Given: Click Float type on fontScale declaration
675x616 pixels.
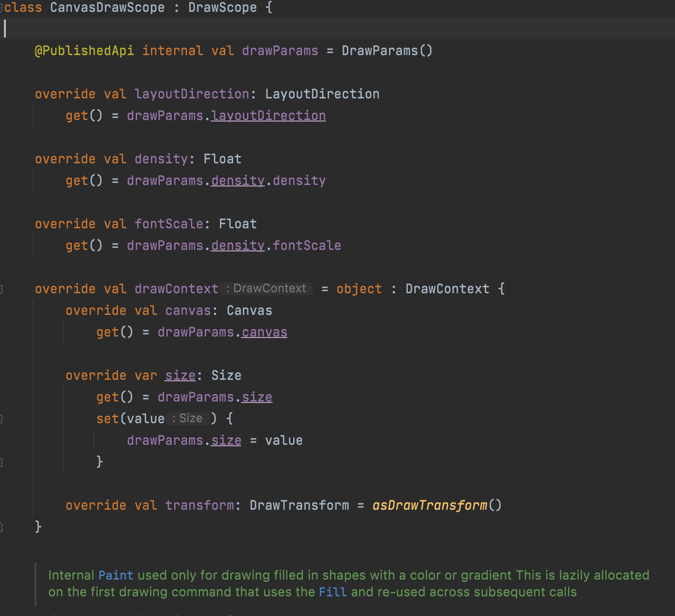Looking at the screenshot, I should coord(238,224).
